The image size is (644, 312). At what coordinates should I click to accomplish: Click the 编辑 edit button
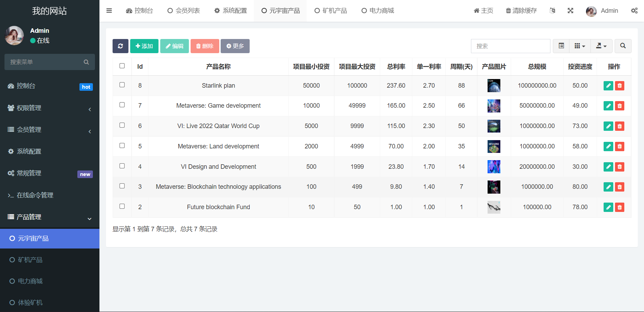coord(174,46)
